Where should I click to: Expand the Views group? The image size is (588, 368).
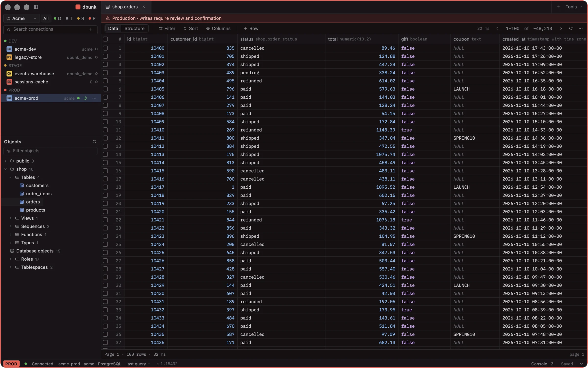(10, 218)
